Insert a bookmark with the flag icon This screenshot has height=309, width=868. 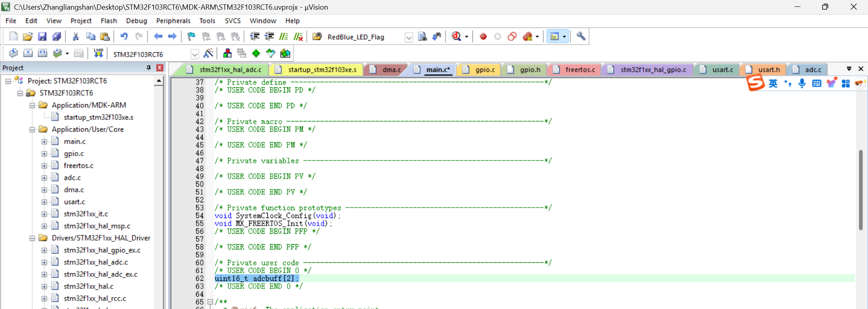point(191,37)
